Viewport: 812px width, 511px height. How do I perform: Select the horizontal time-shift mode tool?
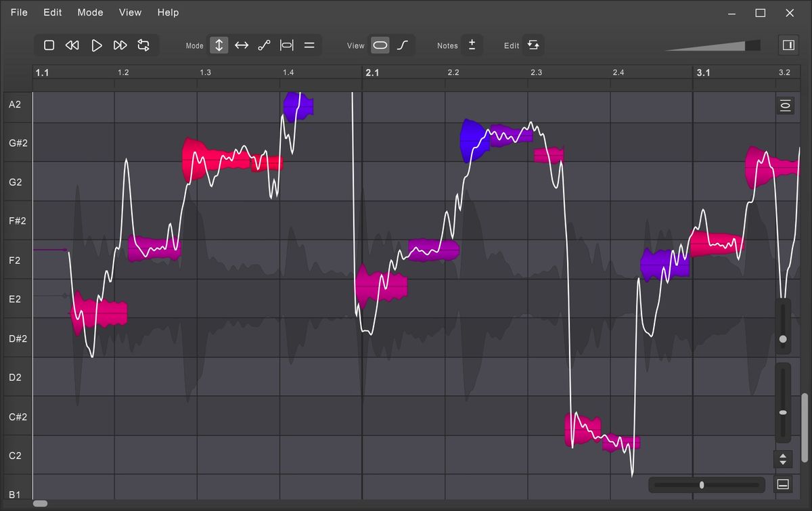click(242, 45)
